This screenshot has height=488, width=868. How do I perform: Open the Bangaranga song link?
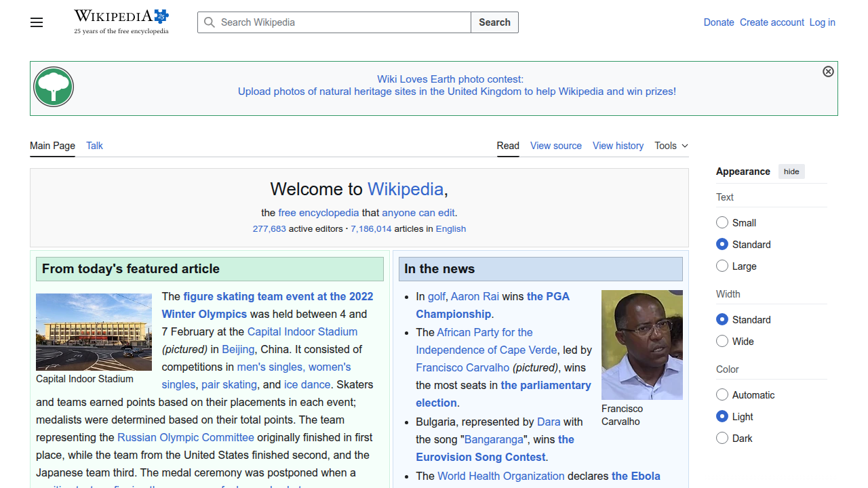(495, 439)
